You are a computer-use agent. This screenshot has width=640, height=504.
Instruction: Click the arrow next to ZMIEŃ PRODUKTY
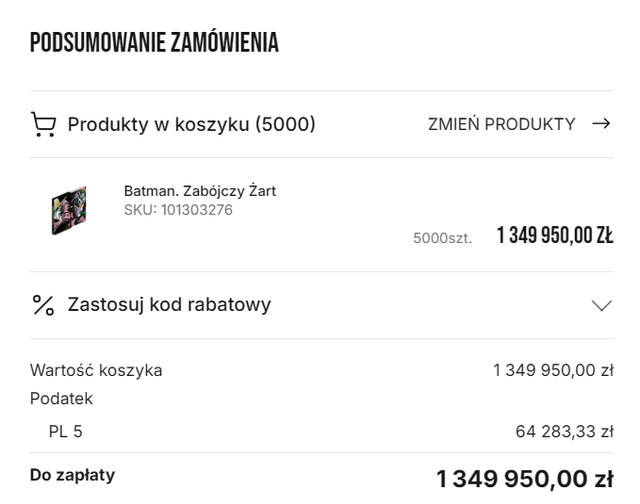click(601, 124)
